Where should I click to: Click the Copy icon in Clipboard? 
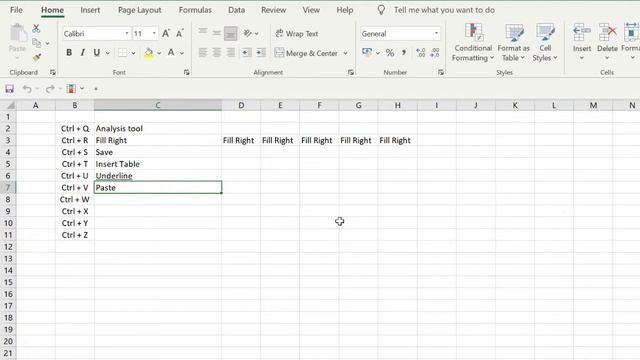point(37,42)
